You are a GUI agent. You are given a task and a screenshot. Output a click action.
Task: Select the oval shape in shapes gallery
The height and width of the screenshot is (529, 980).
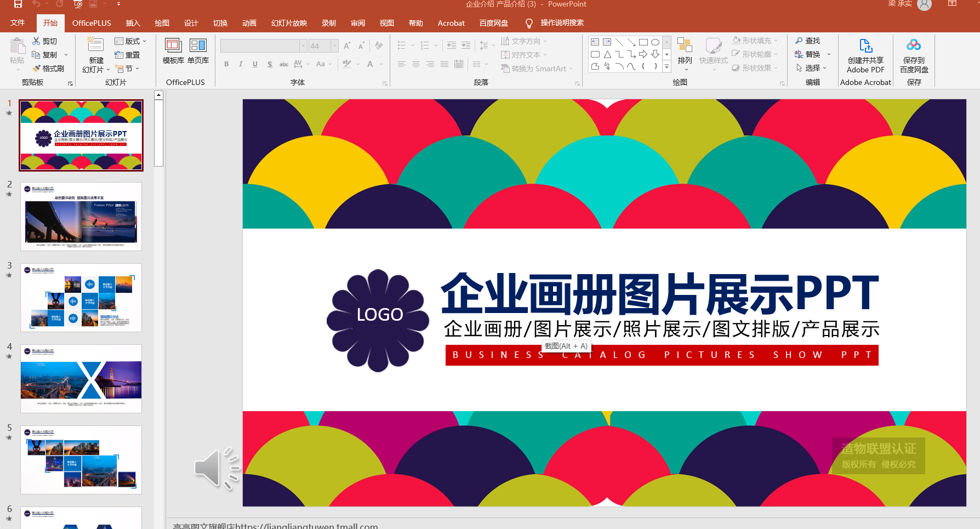pyautogui.click(x=655, y=42)
